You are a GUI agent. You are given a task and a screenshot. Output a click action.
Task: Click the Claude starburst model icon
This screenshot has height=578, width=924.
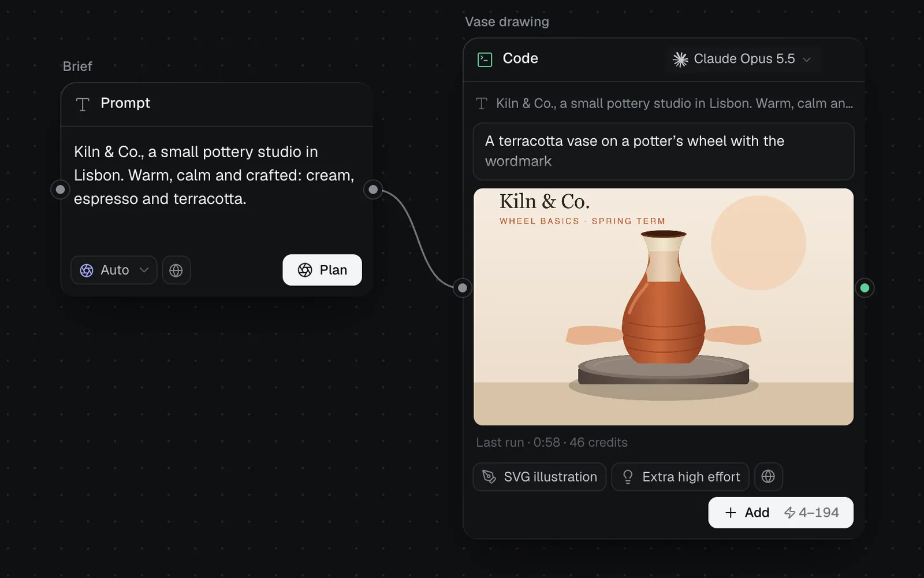pyautogui.click(x=680, y=59)
